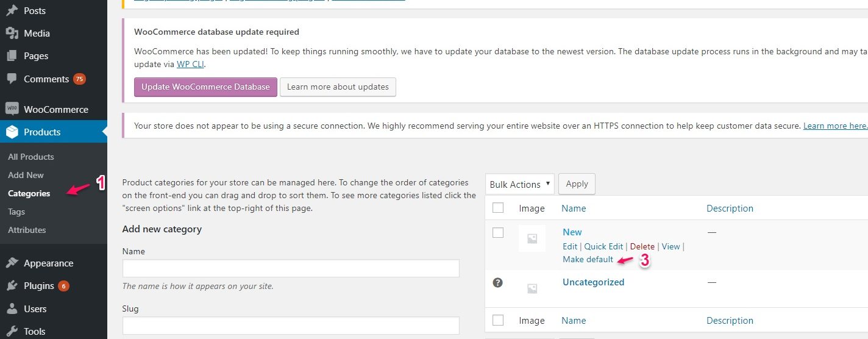Click Name column link in table footer
Screen dimensions: 868x339
574,320
